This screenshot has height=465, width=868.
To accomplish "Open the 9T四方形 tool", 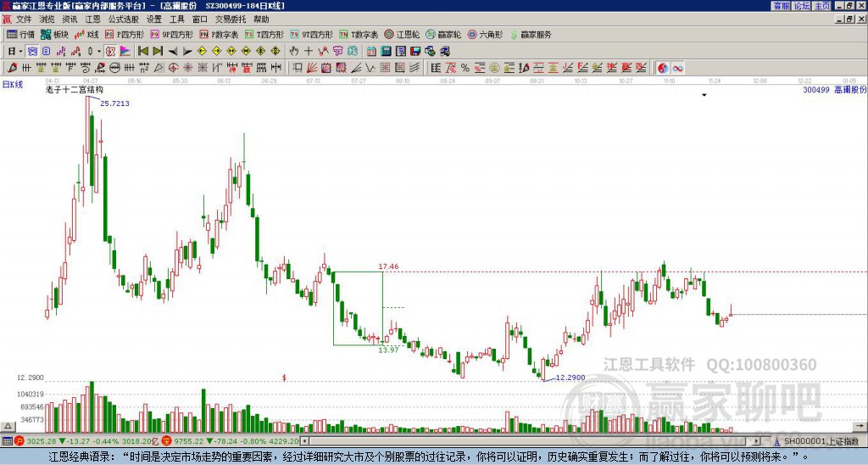I will tap(312, 34).
